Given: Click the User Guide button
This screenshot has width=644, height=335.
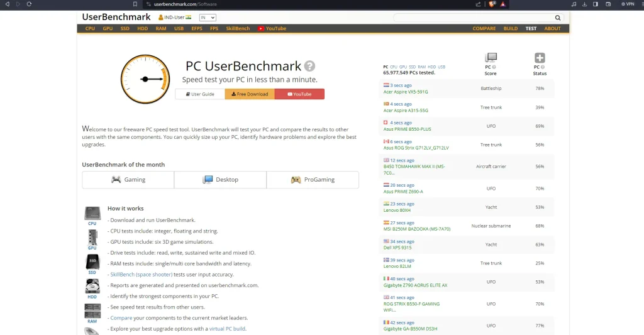Looking at the screenshot, I should tap(200, 94).
